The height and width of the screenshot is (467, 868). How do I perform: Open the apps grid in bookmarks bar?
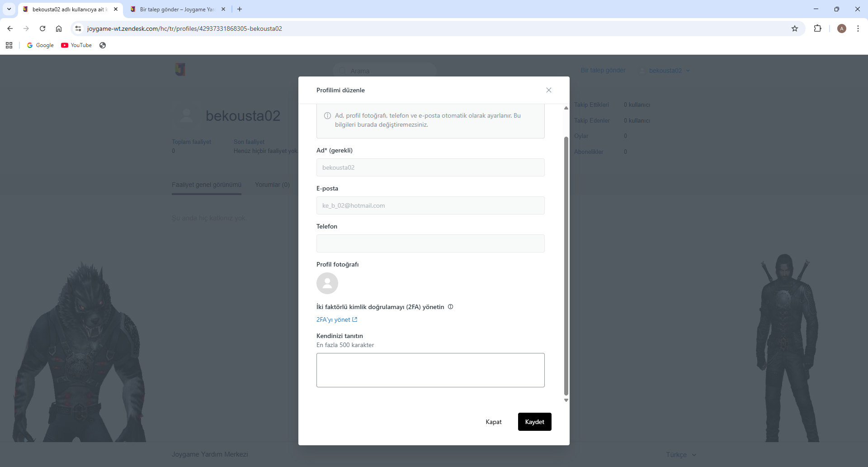9,45
